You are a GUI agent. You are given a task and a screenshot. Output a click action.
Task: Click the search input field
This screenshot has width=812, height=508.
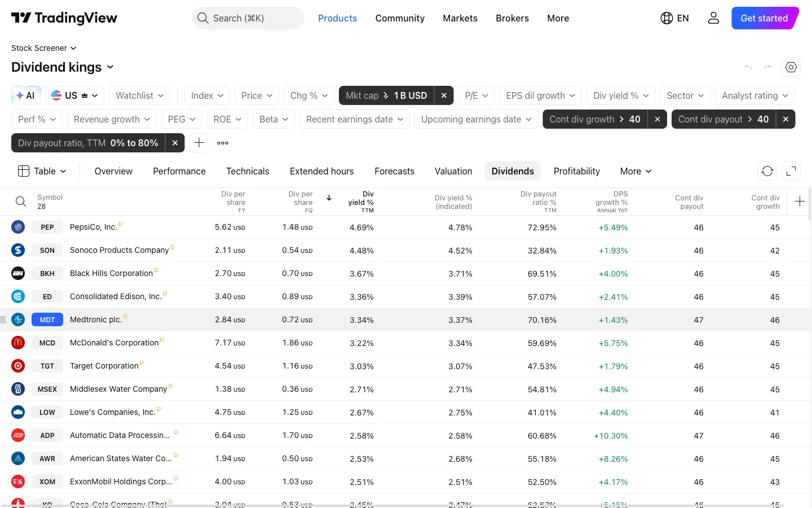(x=248, y=18)
